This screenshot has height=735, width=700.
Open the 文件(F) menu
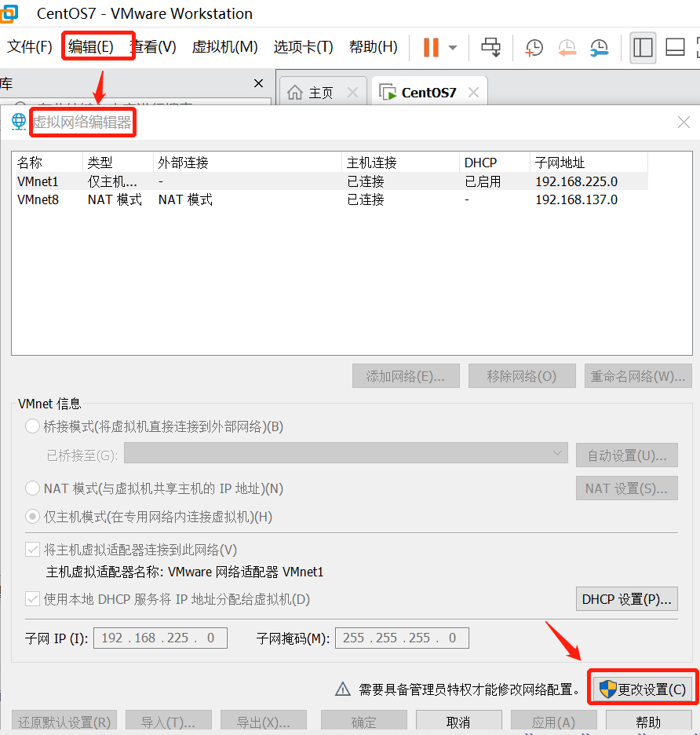coord(30,47)
